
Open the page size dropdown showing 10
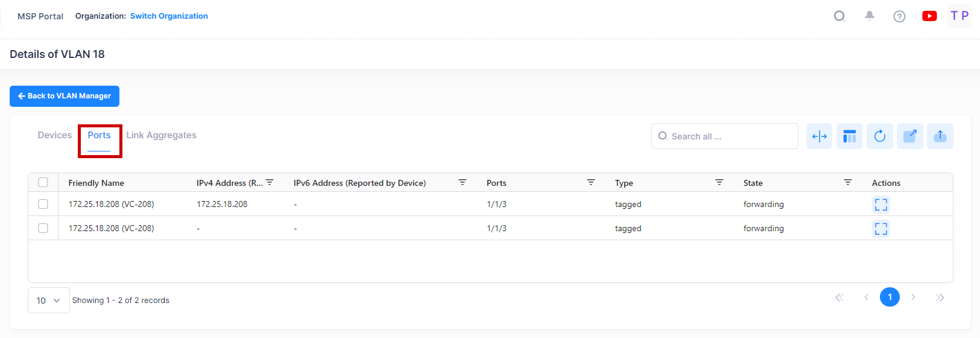[48, 300]
